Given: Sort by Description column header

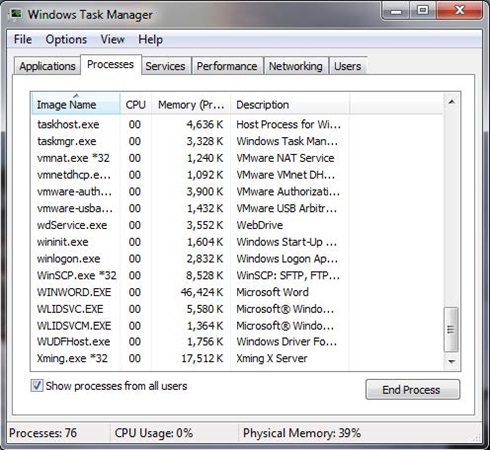Looking at the screenshot, I should pyautogui.click(x=290, y=105).
